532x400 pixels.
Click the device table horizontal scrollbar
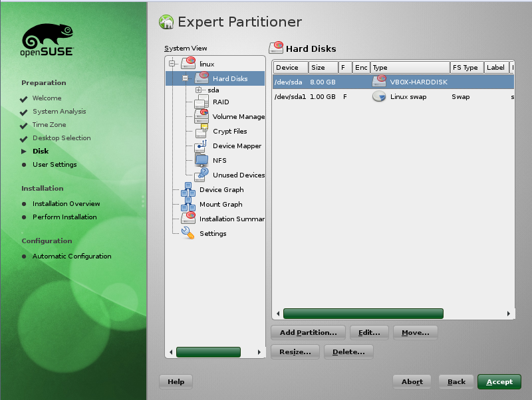pyautogui.click(x=363, y=314)
